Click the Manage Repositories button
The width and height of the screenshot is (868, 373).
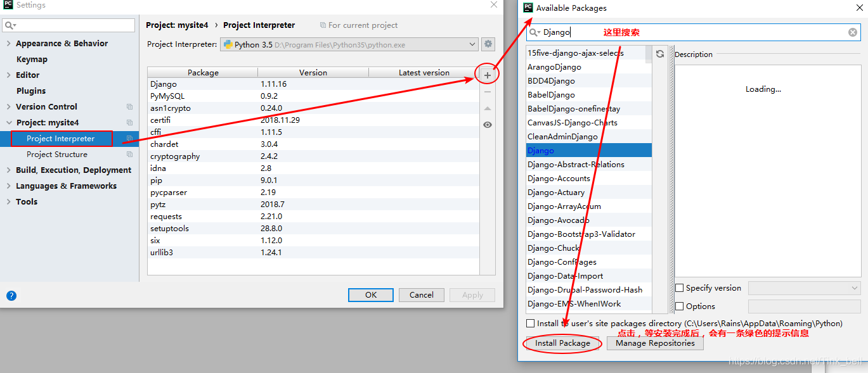click(x=655, y=343)
